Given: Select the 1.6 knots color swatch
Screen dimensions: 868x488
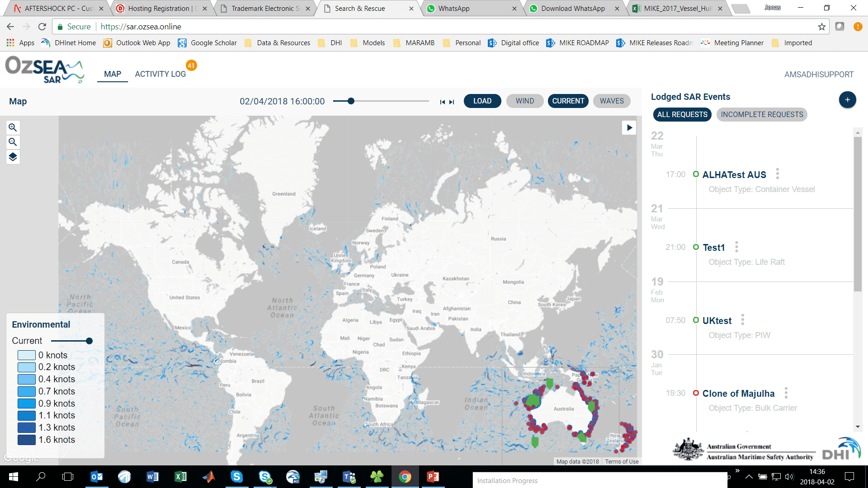Looking at the screenshot, I should (27, 440).
